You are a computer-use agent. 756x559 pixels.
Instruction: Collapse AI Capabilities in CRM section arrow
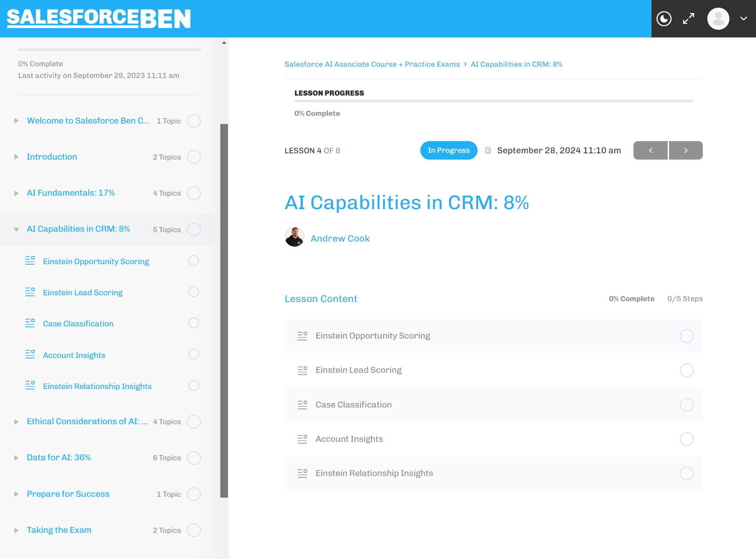16,229
